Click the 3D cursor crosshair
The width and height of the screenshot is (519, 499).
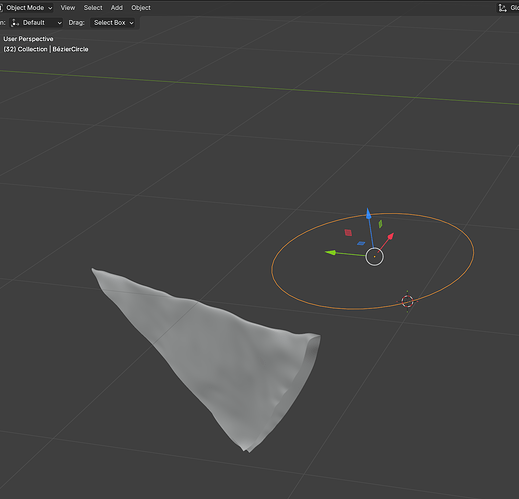click(x=407, y=301)
